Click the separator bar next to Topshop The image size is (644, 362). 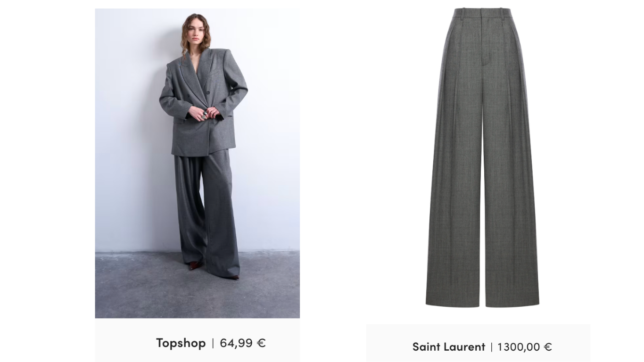[213, 343]
